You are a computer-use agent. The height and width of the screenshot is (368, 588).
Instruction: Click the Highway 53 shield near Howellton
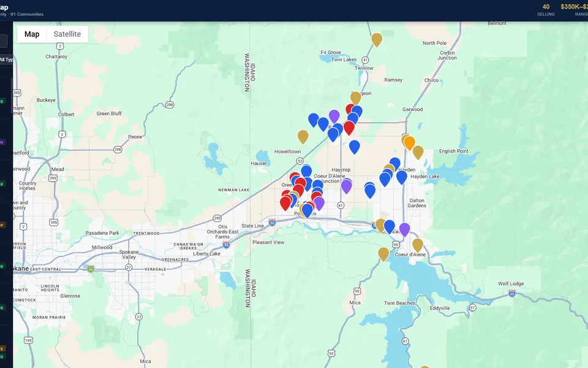click(x=300, y=161)
